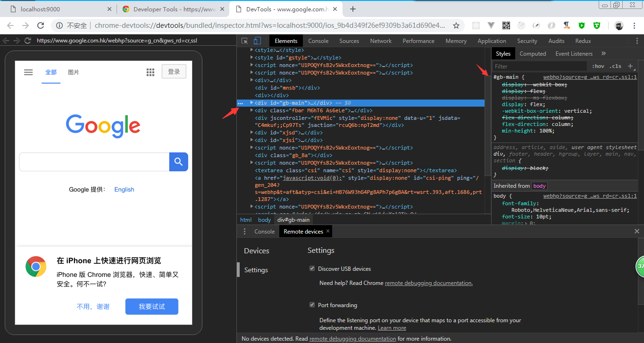Bookmark this page with the star icon

(x=456, y=25)
